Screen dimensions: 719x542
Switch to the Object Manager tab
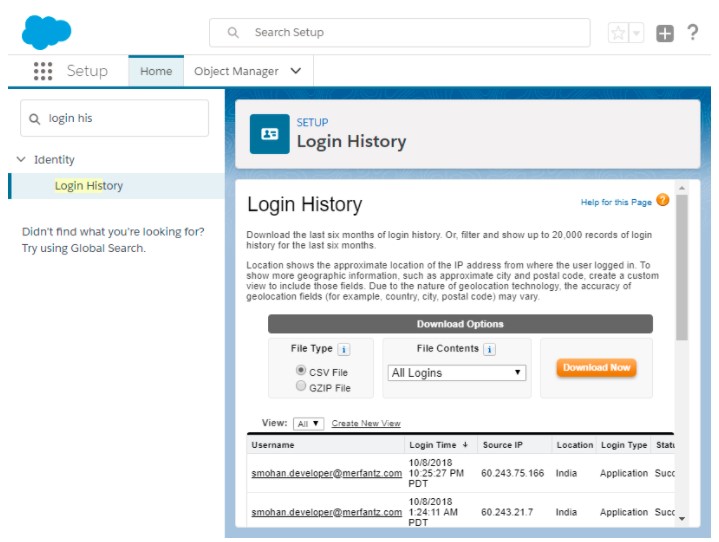[x=236, y=72]
